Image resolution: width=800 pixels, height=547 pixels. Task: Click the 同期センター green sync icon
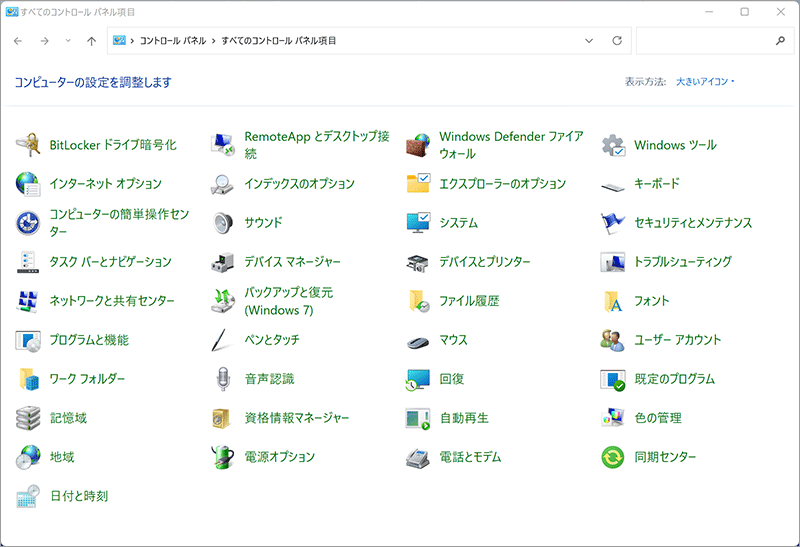pos(613,457)
